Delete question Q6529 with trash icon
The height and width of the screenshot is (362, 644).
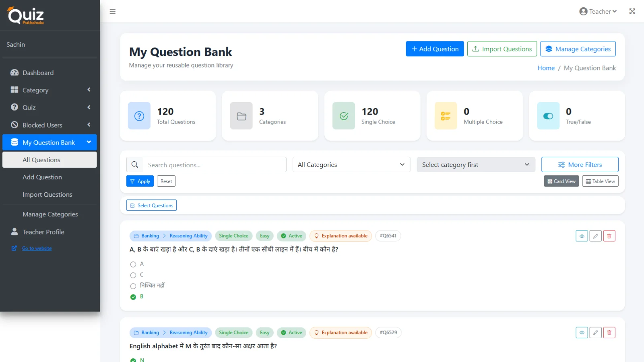[609, 333]
